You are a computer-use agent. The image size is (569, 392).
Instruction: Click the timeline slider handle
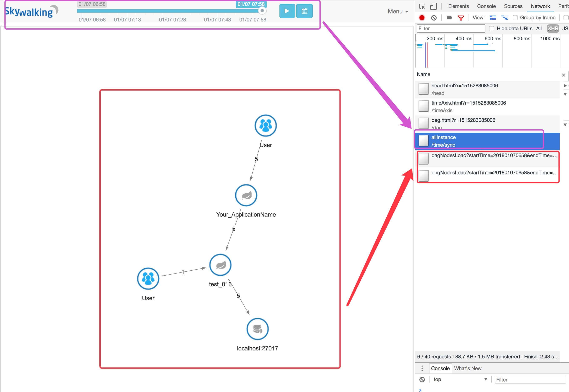coord(262,11)
